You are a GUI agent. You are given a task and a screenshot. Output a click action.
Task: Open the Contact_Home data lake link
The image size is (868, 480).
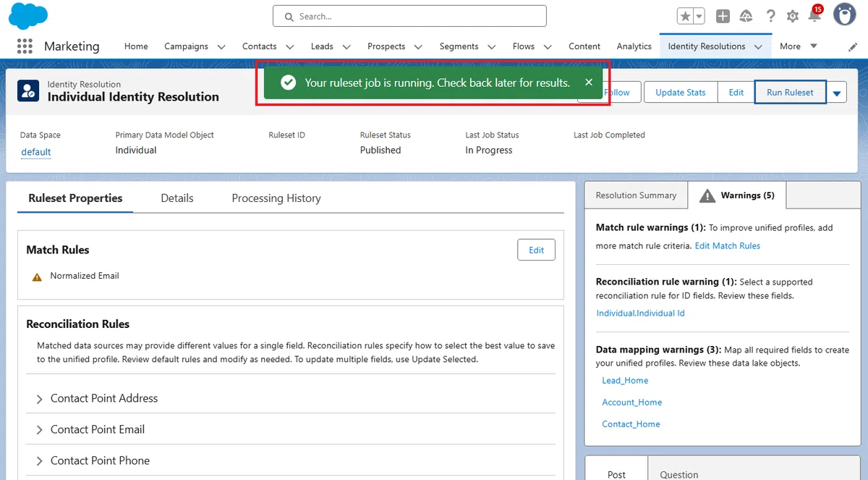coord(631,424)
